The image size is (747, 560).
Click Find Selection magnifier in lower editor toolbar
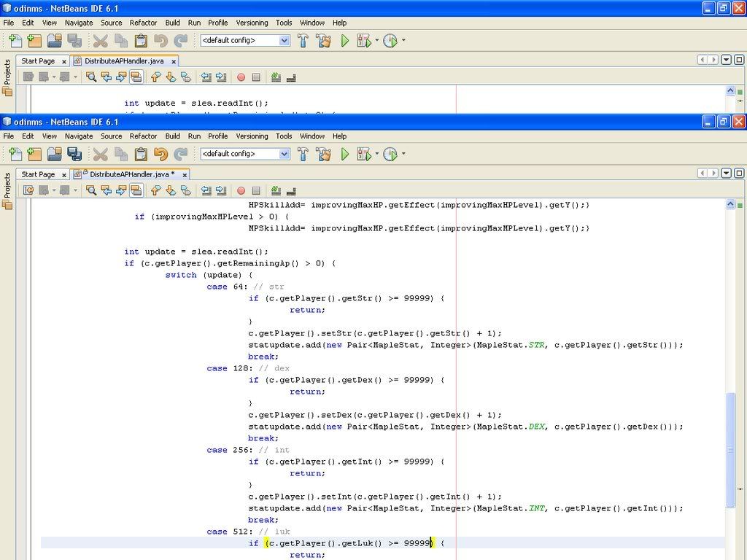(91, 190)
